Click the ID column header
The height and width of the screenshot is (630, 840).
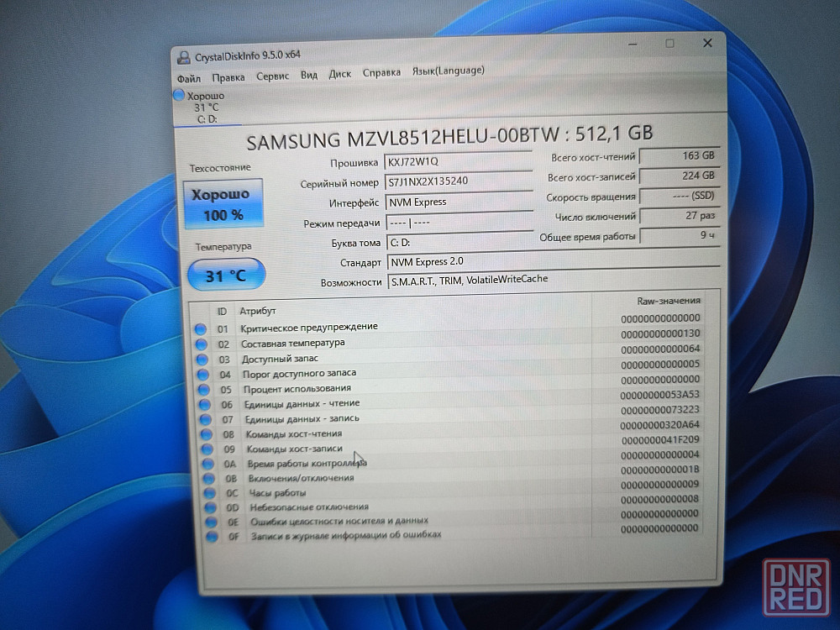point(222,312)
